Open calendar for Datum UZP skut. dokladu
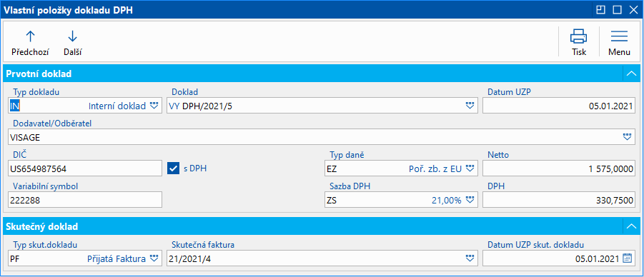The image size is (644, 277). click(x=627, y=258)
